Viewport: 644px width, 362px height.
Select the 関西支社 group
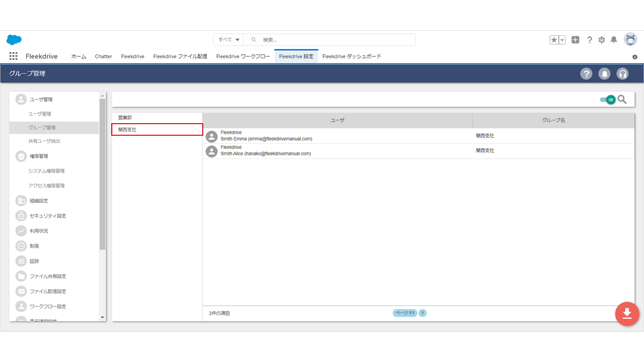[157, 129]
